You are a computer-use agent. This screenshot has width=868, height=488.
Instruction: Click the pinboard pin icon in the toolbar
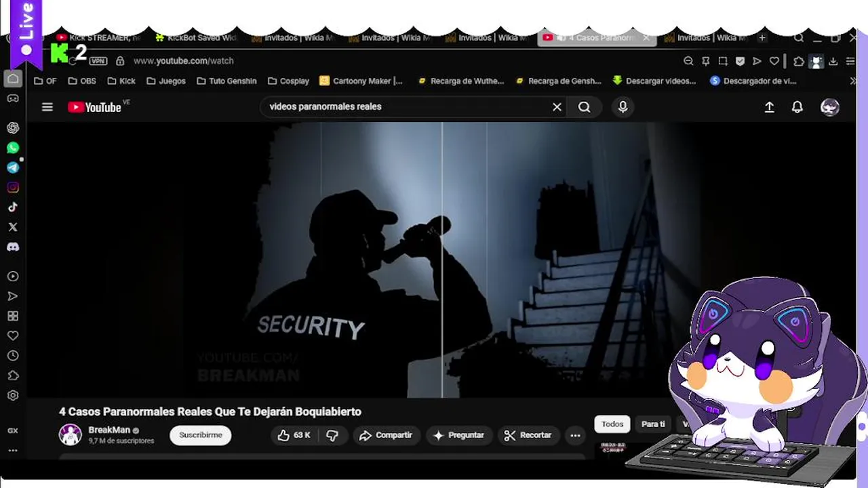click(x=705, y=61)
